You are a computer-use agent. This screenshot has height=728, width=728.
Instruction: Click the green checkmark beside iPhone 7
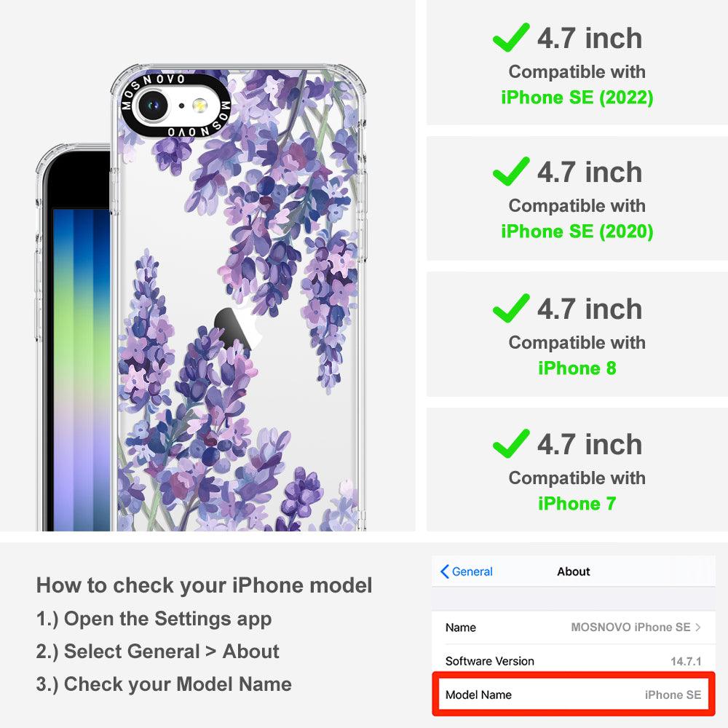coord(511,444)
